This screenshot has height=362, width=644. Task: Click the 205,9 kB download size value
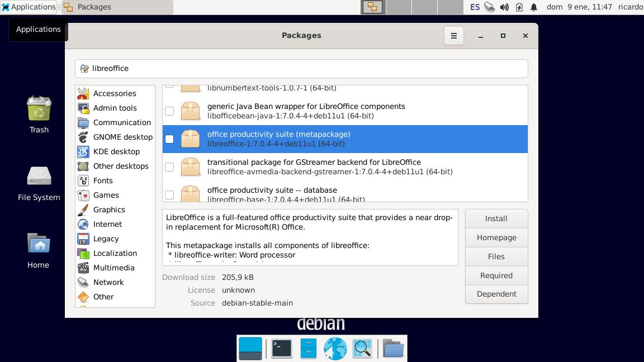(x=238, y=278)
